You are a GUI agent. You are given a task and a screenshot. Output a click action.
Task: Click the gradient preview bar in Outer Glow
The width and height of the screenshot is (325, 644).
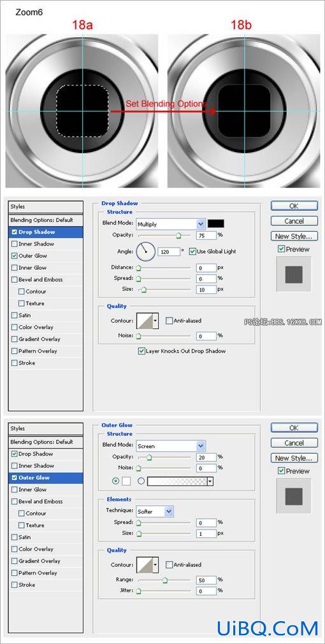click(177, 481)
